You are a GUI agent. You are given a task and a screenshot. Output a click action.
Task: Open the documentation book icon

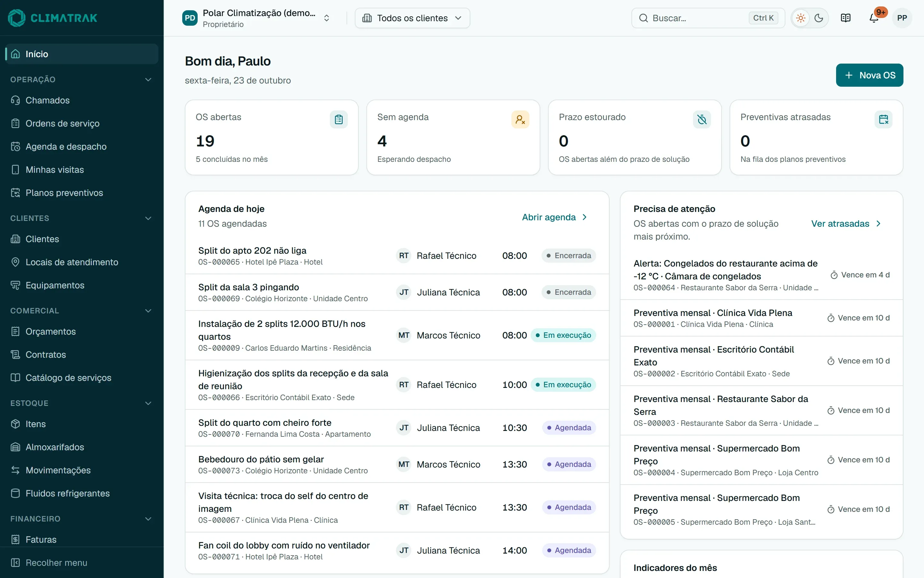[845, 18]
